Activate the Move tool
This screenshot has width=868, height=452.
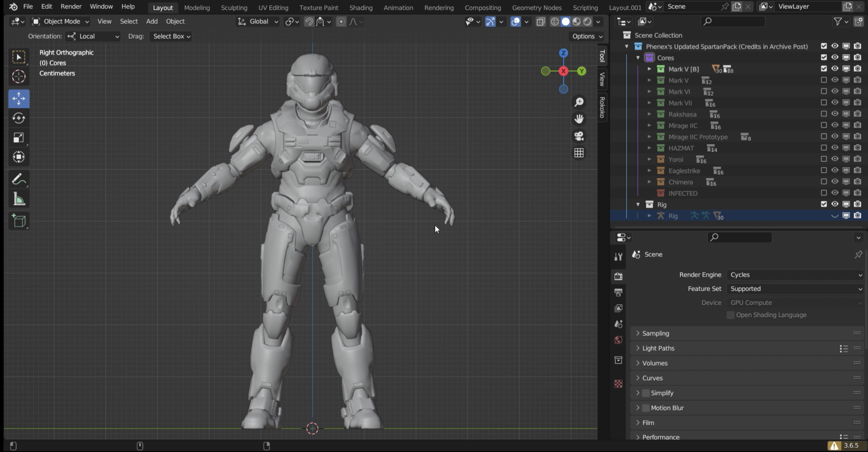pos(18,99)
